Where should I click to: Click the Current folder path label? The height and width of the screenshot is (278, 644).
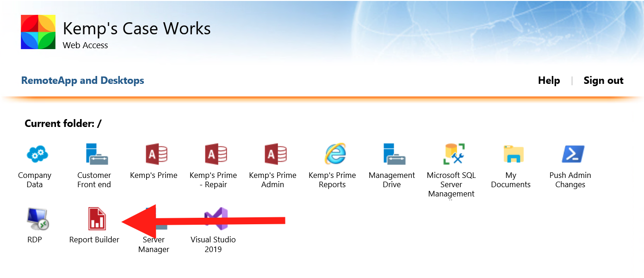click(63, 124)
